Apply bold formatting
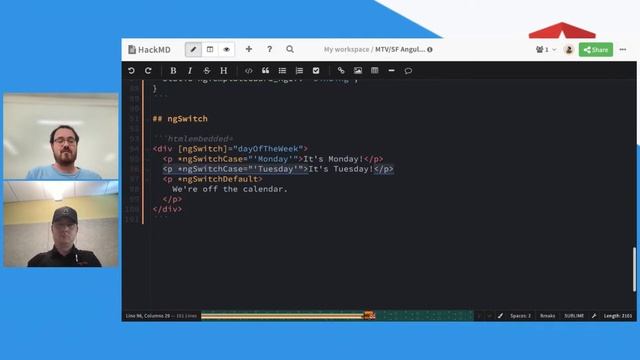This screenshot has width=640, height=360. tap(173, 71)
